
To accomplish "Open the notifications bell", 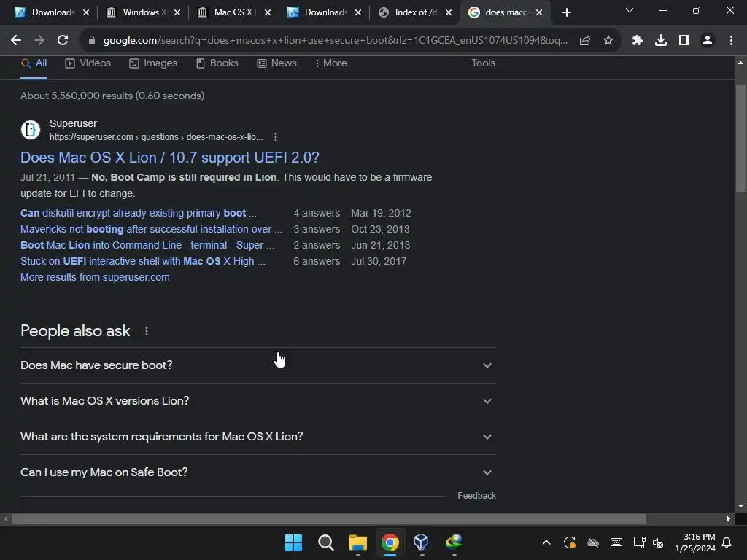I will point(727,542).
